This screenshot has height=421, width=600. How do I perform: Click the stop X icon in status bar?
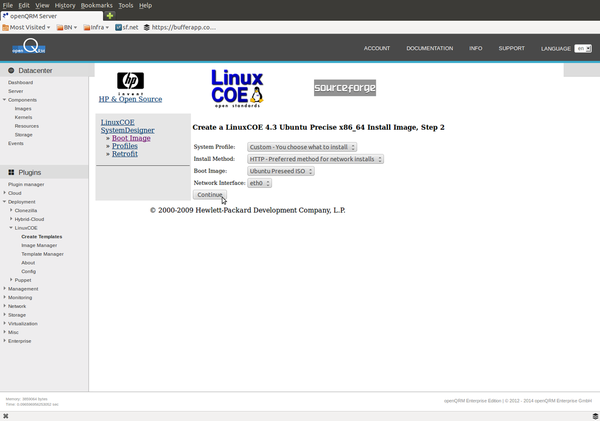tap(5, 416)
